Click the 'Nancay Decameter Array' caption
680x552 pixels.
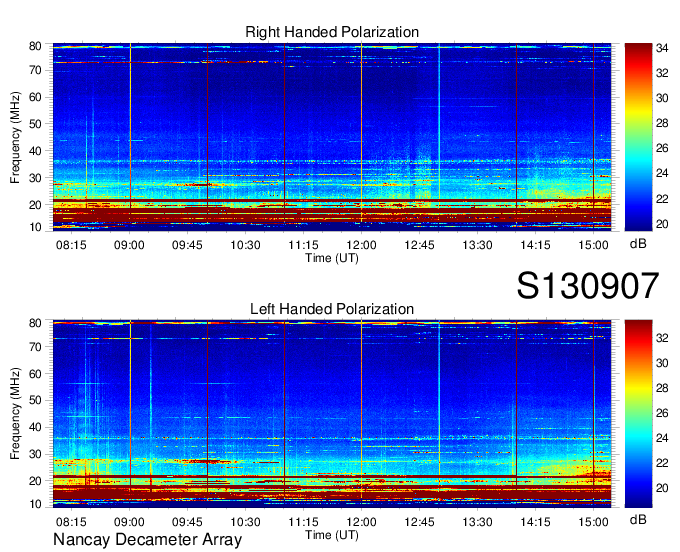(x=147, y=539)
